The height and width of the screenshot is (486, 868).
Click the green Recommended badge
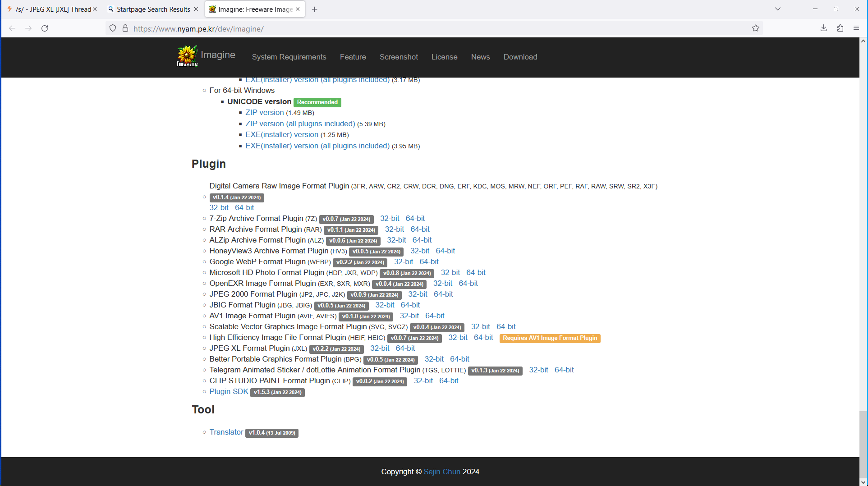coord(317,102)
